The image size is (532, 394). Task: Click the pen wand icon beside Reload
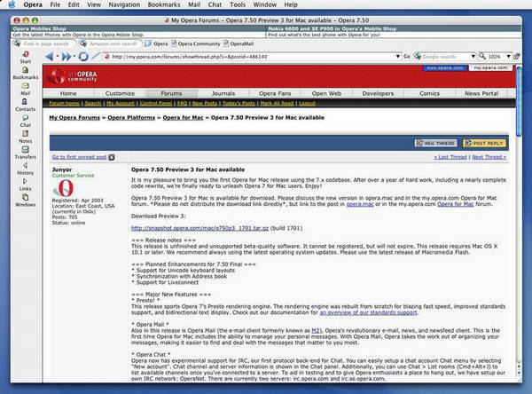point(96,56)
